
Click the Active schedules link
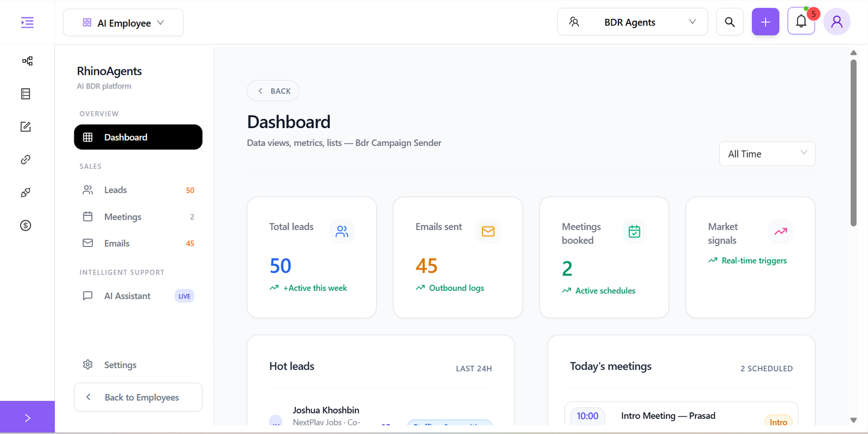(598, 291)
